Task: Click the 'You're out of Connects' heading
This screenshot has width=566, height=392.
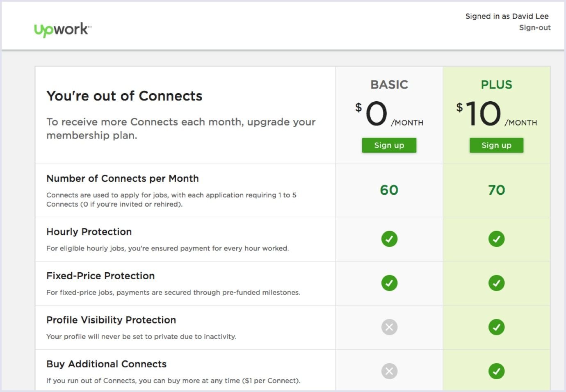Action: 124,96
